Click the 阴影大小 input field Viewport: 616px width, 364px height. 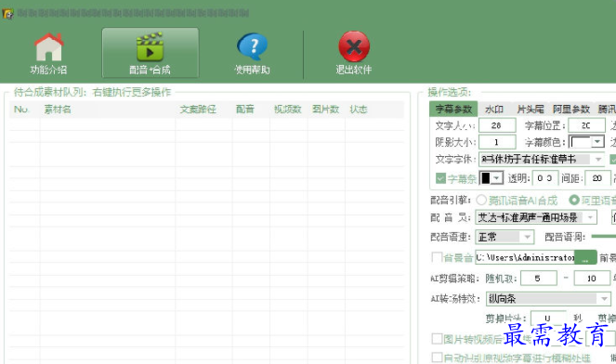497,142
